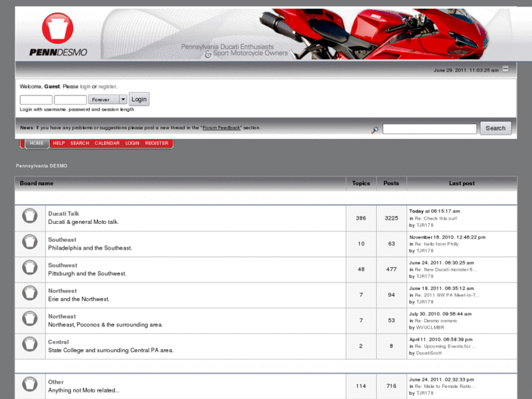This screenshot has width=532, height=399.
Task: Open the Ducati Talk board
Action: click(64, 214)
